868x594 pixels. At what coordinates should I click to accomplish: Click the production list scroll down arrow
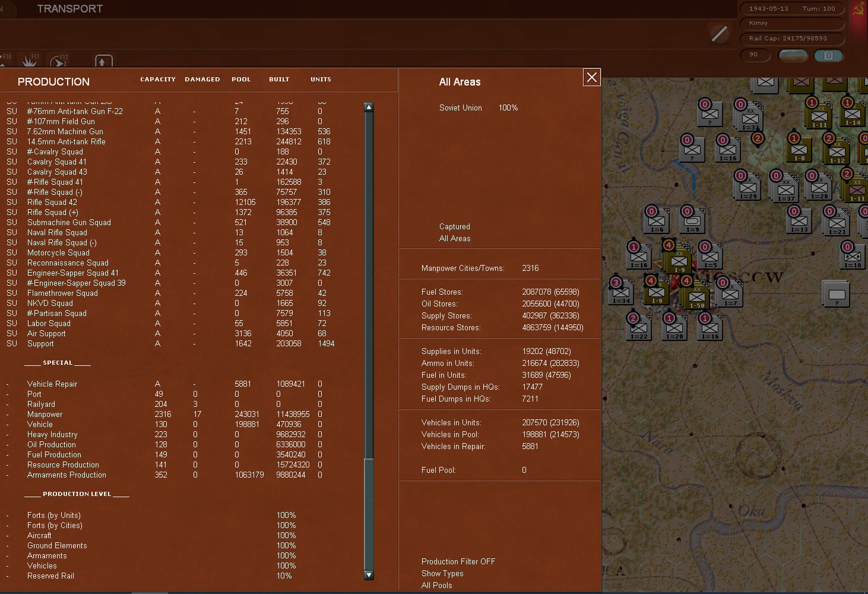(x=369, y=574)
